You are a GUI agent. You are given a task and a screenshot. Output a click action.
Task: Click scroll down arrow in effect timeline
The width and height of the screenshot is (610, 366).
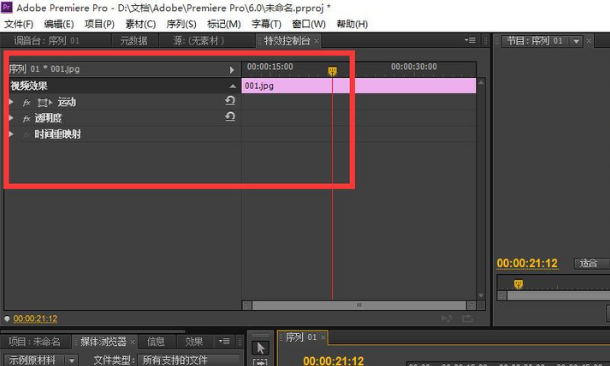pyautogui.click(x=481, y=296)
